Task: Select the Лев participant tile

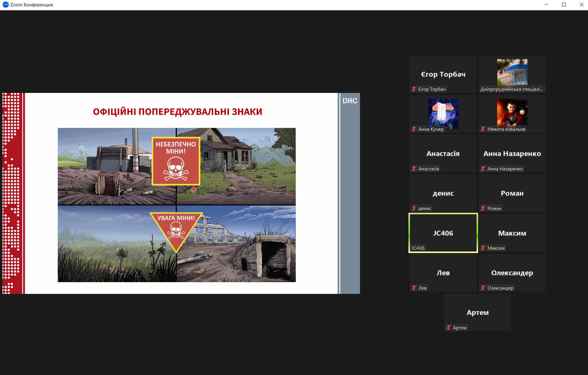Action: (x=443, y=272)
